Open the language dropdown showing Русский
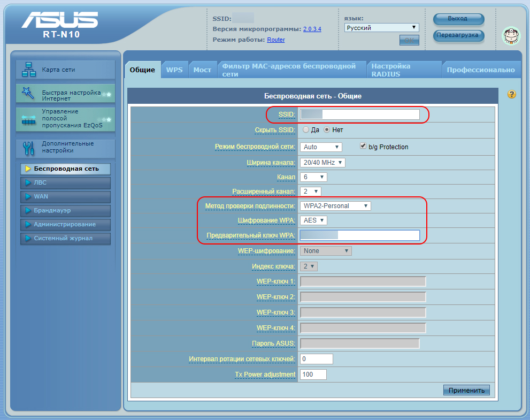Screen dimensions: 530x420 (382, 28)
